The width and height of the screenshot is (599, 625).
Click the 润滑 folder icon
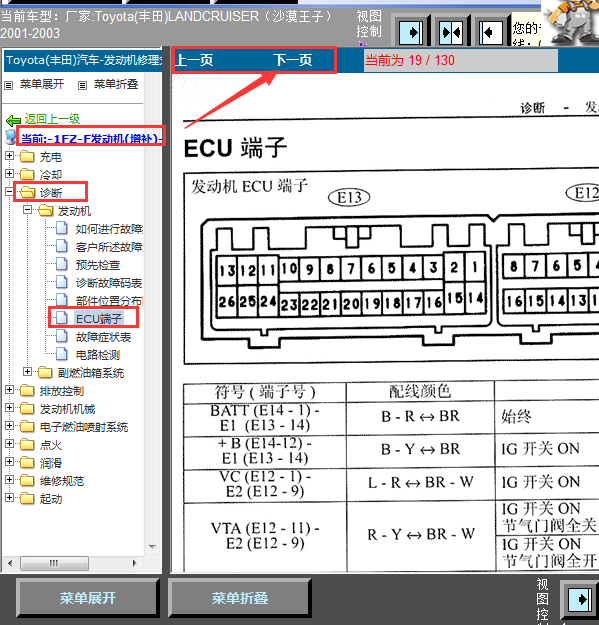[27, 462]
